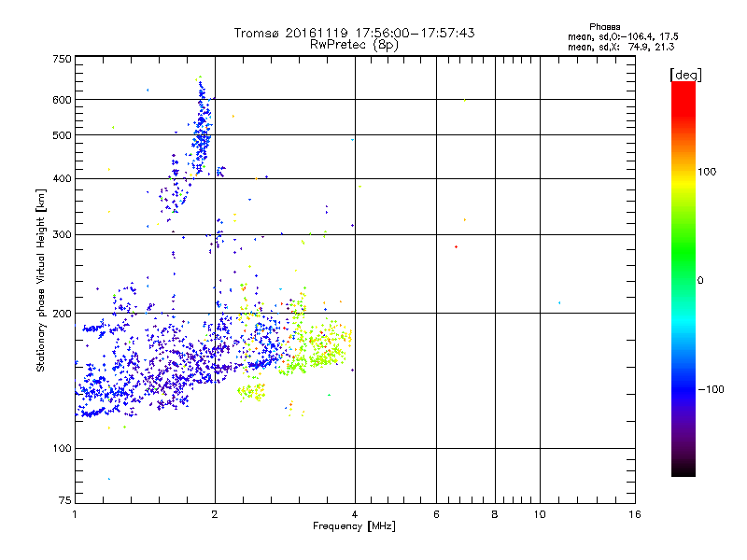Click the x-axis title 'Frequency [MHz]'
The width and height of the screenshot is (747, 560).
[354, 526]
